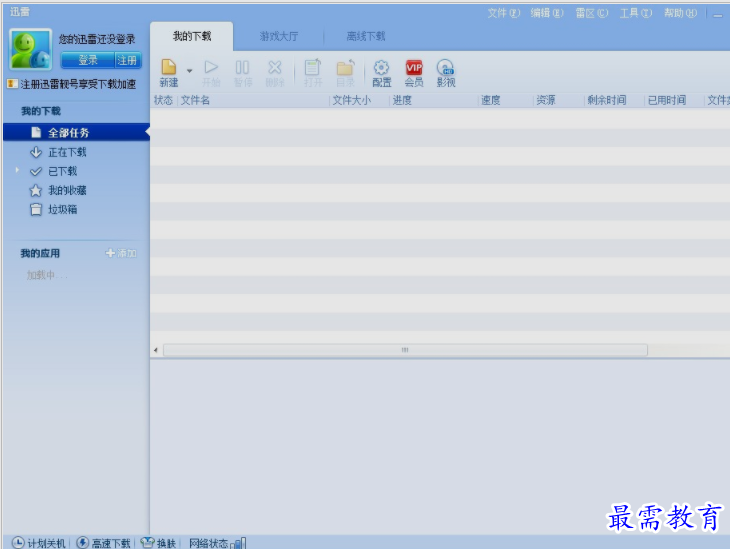Image resolution: width=730 pixels, height=549 pixels.
Task: Click the 注册迅雷靓号享受下载加速 link
Action: [78, 84]
